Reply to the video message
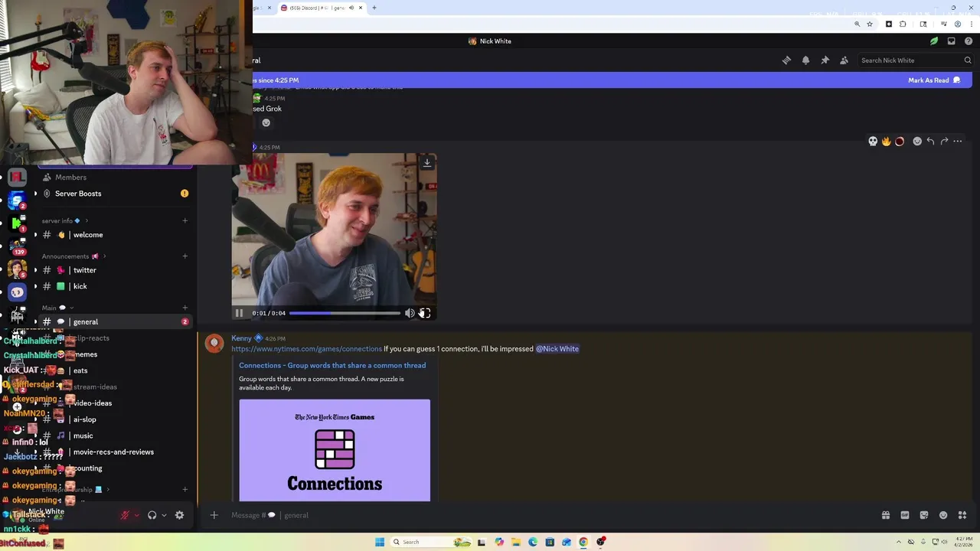The width and height of the screenshot is (980, 551). (930, 141)
